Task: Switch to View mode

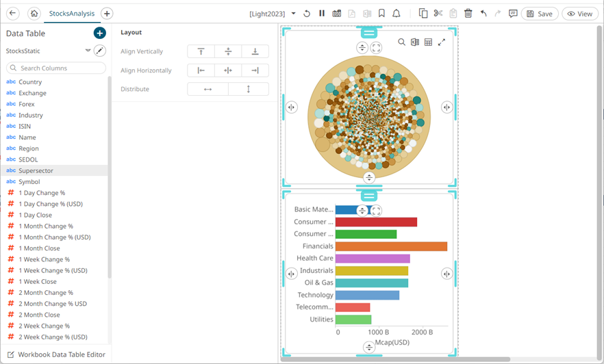Action: pyautogui.click(x=579, y=14)
